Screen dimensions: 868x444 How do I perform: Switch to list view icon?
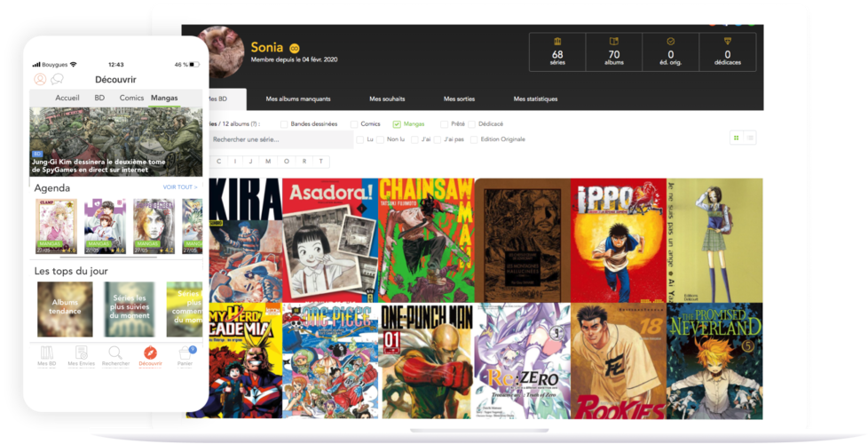click(x=750, y=138)
